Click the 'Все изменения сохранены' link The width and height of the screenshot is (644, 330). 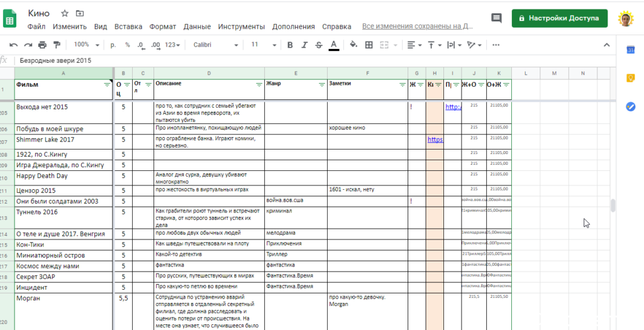coord(418,26)
